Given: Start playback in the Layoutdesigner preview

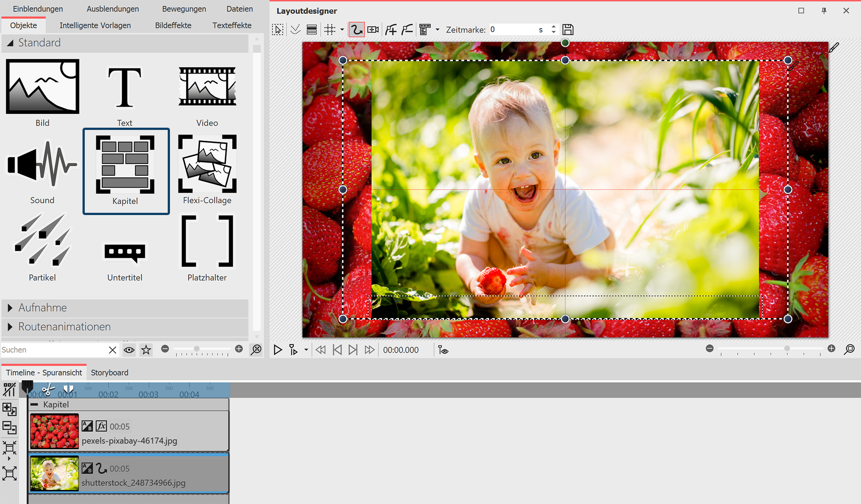Looking at the screenshot, I should pyautogui.click(x=278, y=350).
